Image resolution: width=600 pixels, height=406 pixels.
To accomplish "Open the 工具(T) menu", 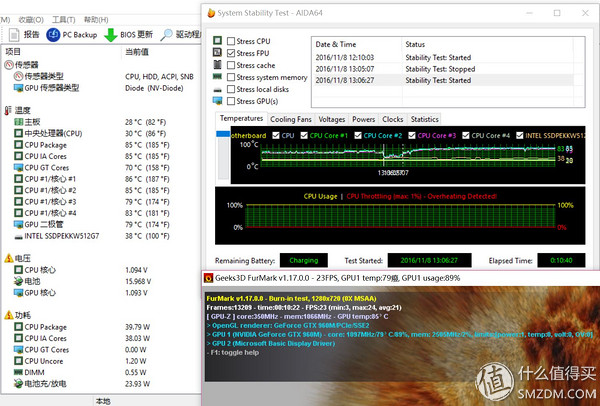I will (x=65, y=18).
